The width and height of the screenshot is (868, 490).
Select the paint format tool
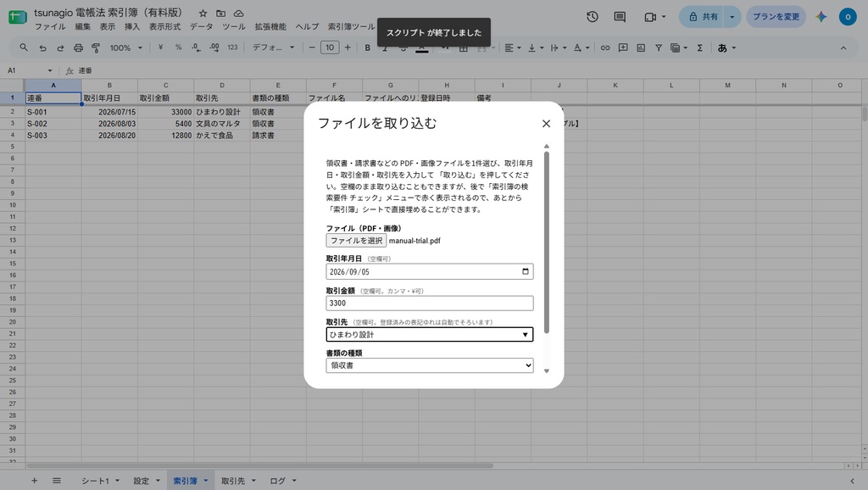click(x=96, y=48)
